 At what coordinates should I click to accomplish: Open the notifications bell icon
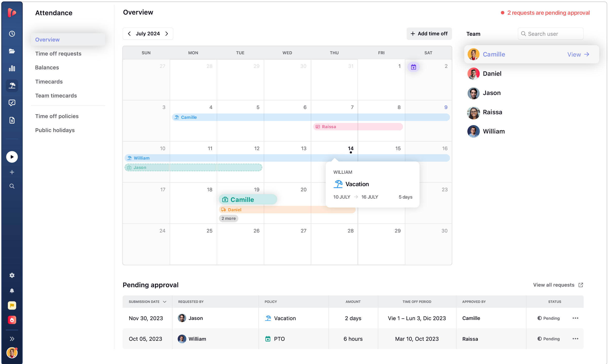pos(12,291)
